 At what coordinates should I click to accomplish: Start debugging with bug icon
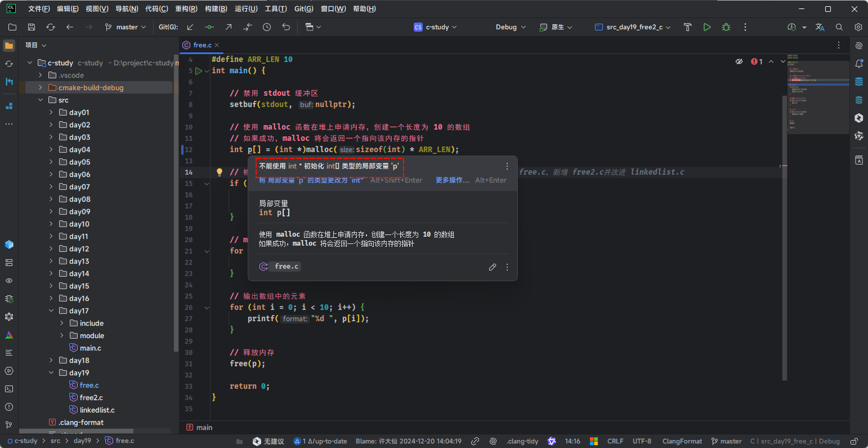726,27
